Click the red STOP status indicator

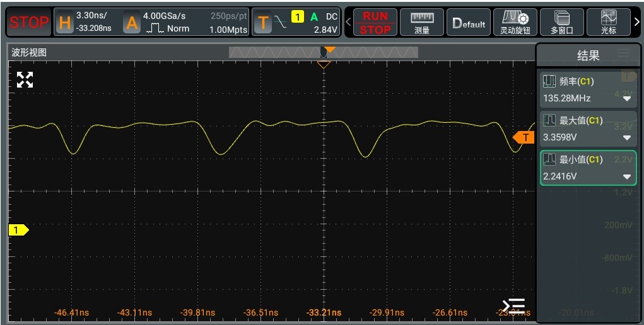29,23
